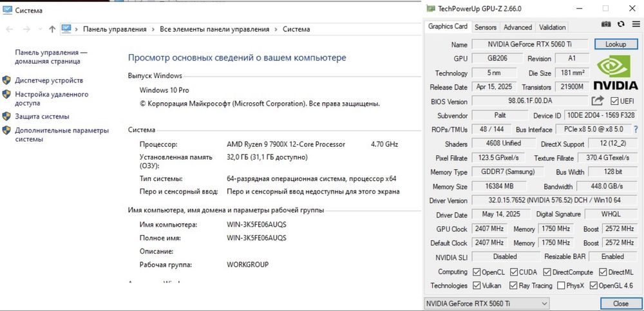The width and height of the screenshot is (644, 311).
Task: Switch to the Sensors tab
Action: (486, 27)
